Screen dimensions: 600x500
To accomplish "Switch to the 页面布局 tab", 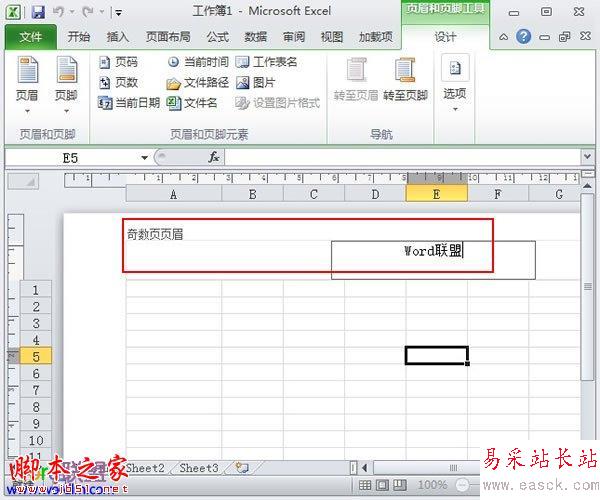I will pyautogui.click(x=168, y=37).
